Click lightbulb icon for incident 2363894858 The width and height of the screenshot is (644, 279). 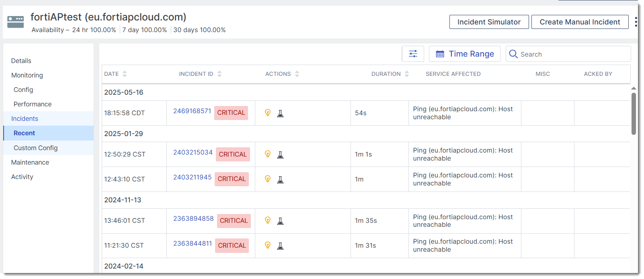pyautogui.click(x=268, y=220)
